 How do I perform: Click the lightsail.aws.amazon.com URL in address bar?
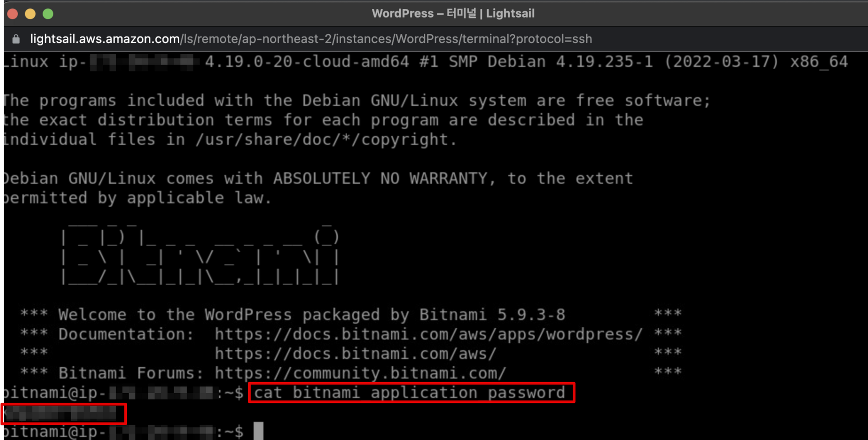[x=311, y=39]
